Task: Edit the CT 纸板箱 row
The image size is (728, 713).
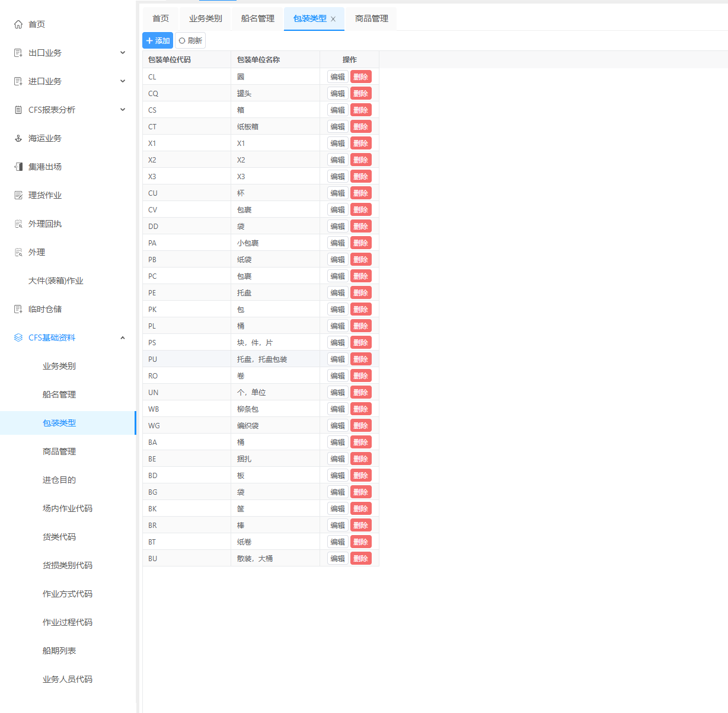Action: 337,127
